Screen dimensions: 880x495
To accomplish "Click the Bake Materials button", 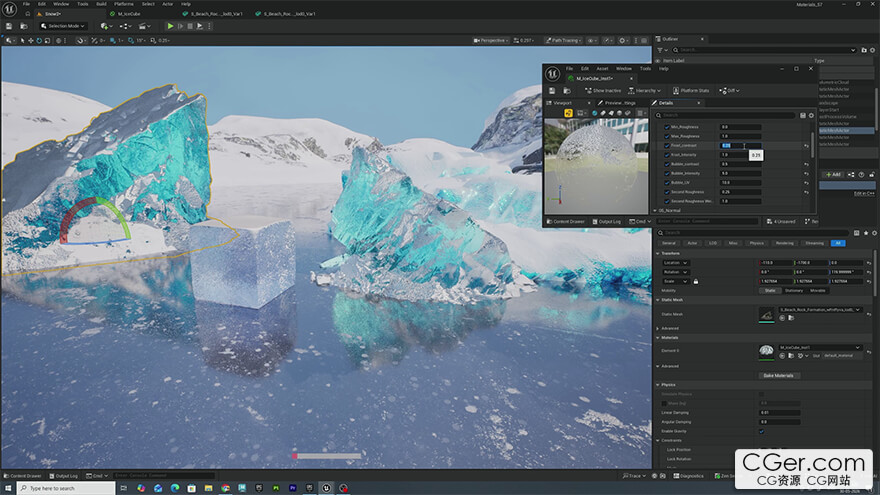I will point(778,375).
